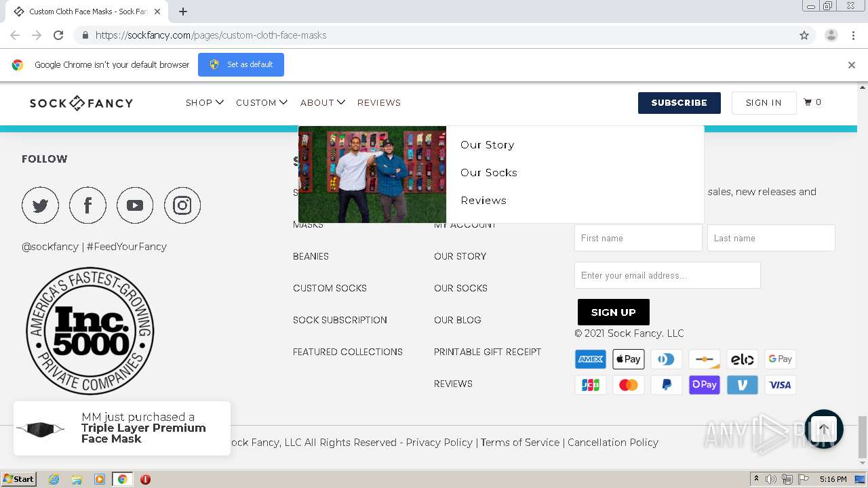This screenshot has height=488, width=868.
Task: Click the Discover payment icon
Action: (705, 359)
